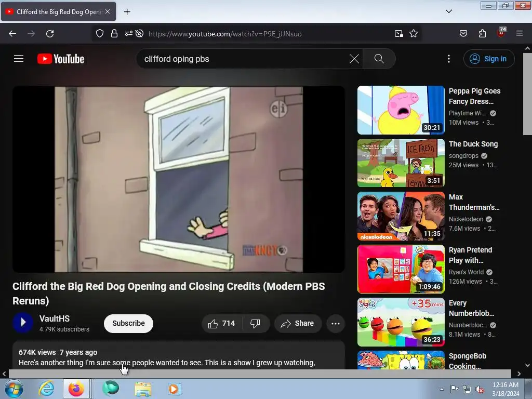Share this video

[298, 323]
